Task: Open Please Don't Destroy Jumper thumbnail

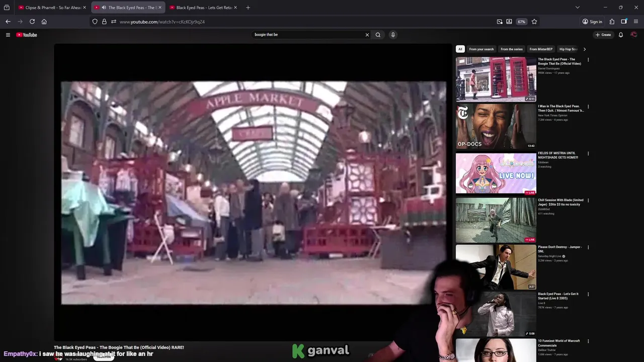Action: coord(496,267)
